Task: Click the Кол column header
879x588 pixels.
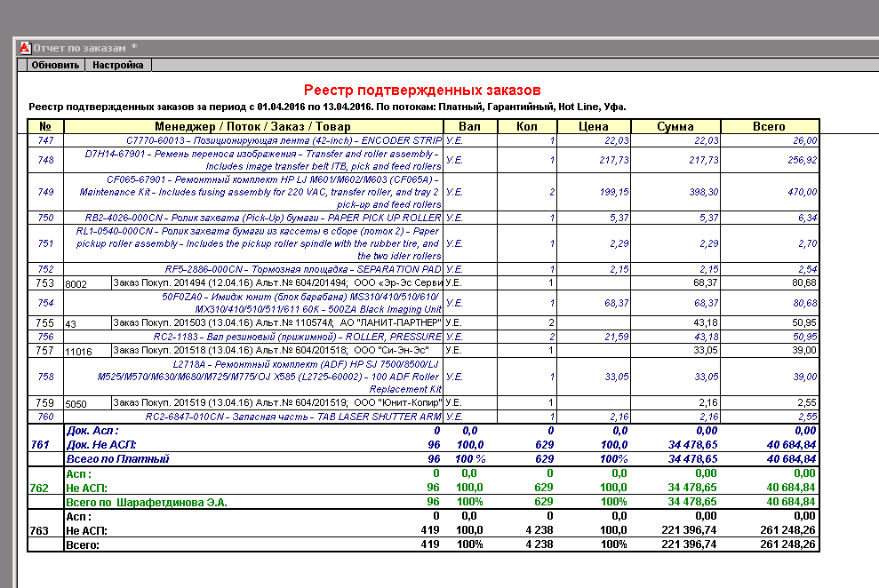Action: pyautogui.click(x=526, y=127)
